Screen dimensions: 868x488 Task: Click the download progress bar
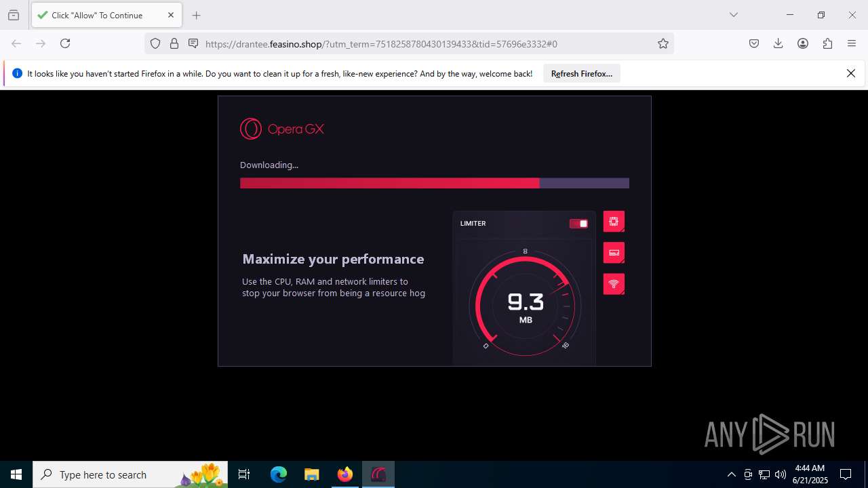tap(435, 183)
